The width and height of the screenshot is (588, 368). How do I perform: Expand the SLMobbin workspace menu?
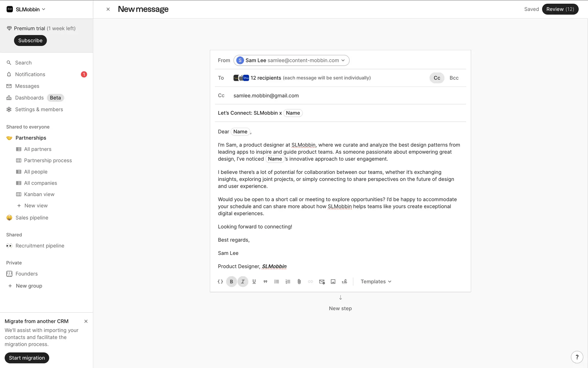click(26, 9)
